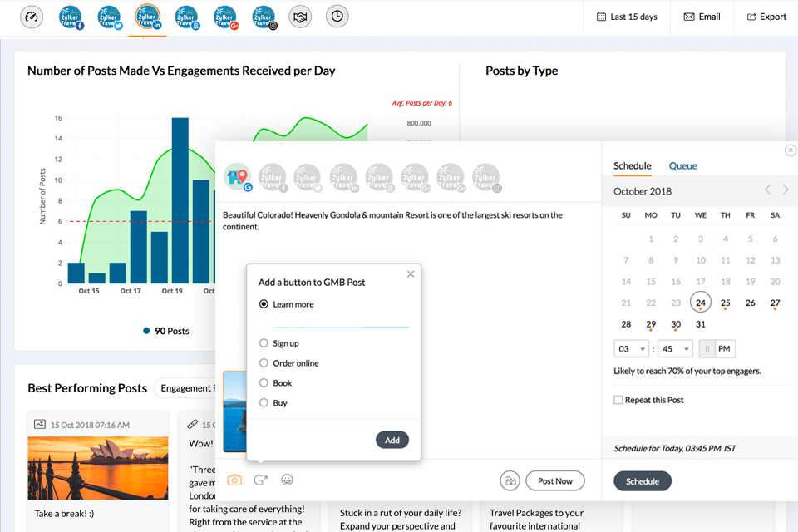This screenshot has width=798, height=532.
Task: Click the Export button
Action: 766,17
